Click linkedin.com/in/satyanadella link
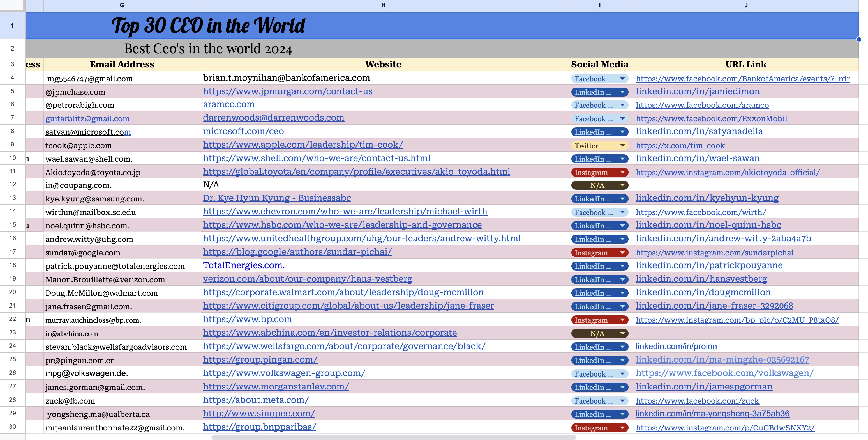 (x=699, y=131)
